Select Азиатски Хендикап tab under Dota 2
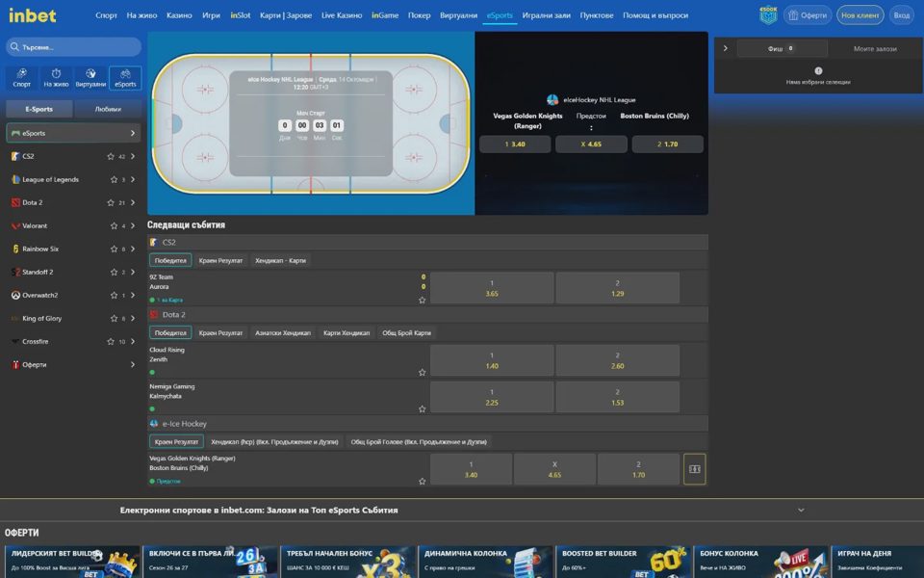924x578 pixels. click(283, 332)
